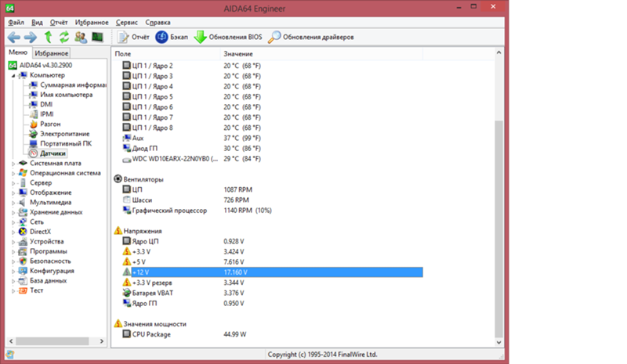
Task: Expand the Хранение данных node
Action: pyautogui.click(x=13, y=213)
